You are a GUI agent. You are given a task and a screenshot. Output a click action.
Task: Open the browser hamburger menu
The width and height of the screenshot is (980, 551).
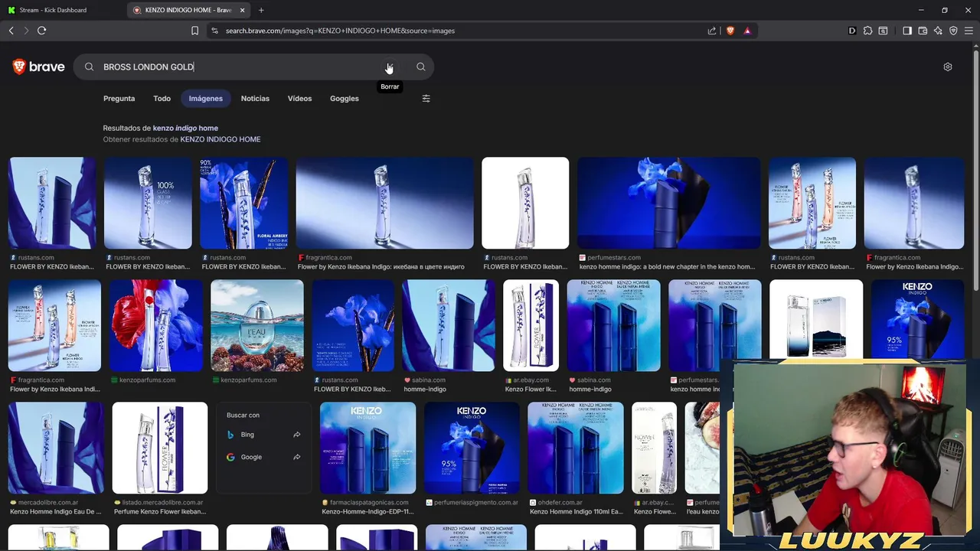click(969, 31)
